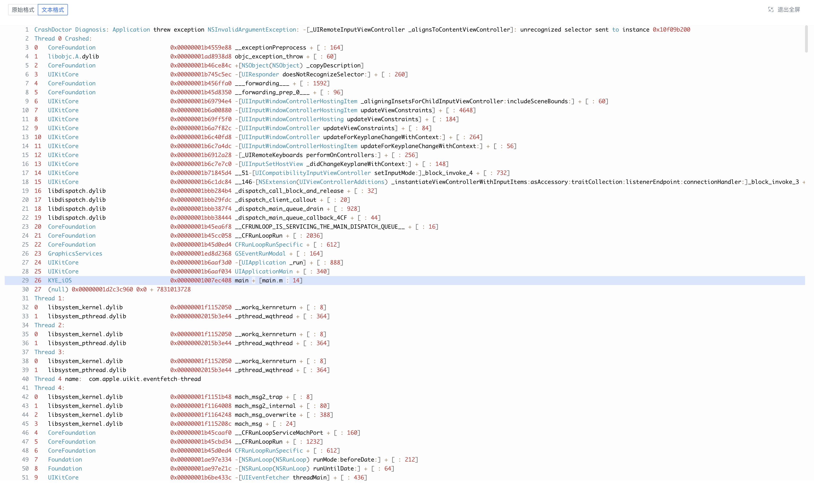Click Thread 1 header line

click(49, 298)
